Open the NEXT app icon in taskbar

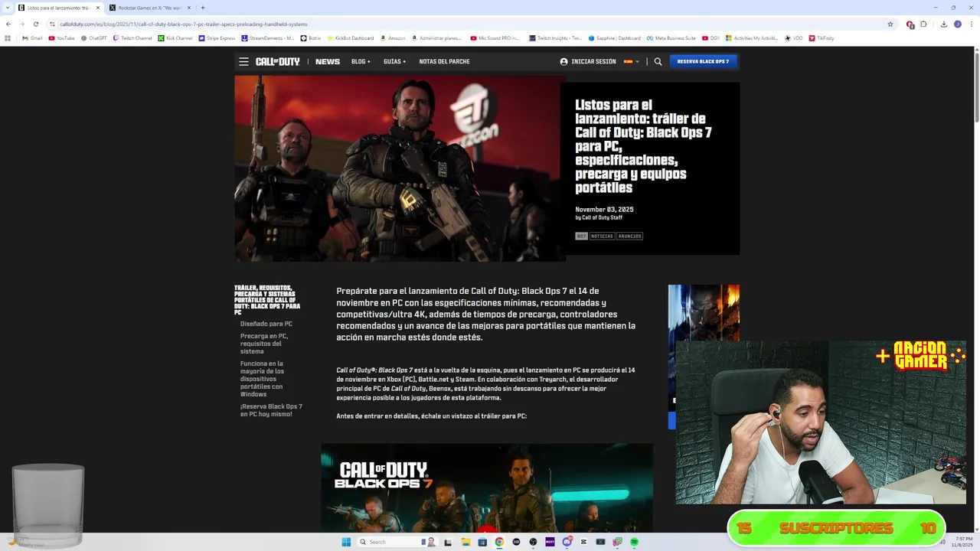550,542
